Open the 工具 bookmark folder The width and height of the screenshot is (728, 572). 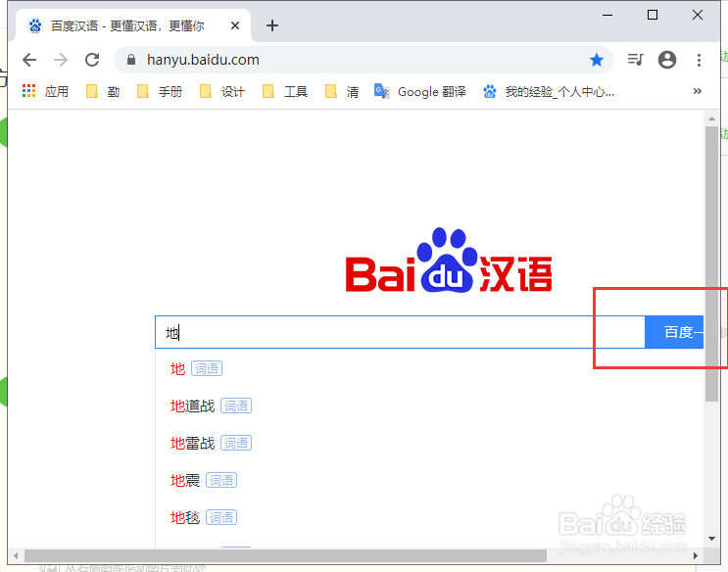click(284, 91)
